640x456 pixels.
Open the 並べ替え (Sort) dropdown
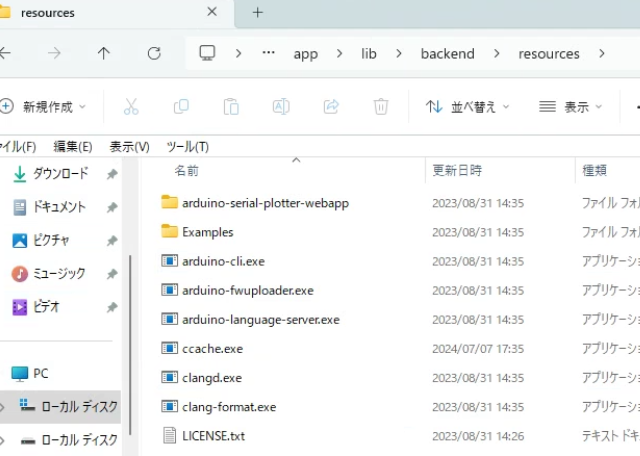point(467,107)
